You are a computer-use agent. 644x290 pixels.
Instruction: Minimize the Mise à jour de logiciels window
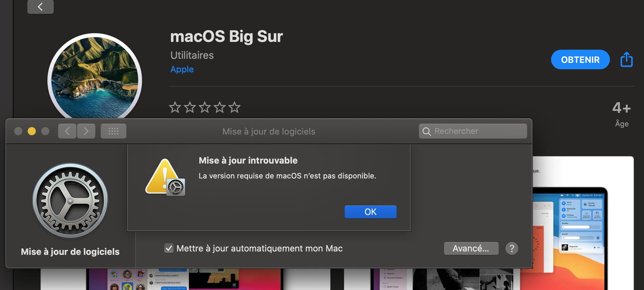(32, 131)
